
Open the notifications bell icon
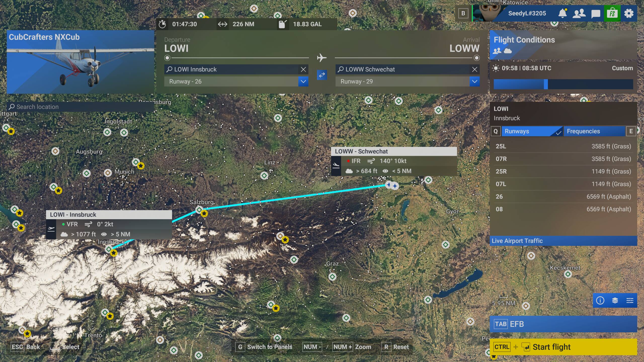pyautogui.click(x=562, y=13)
